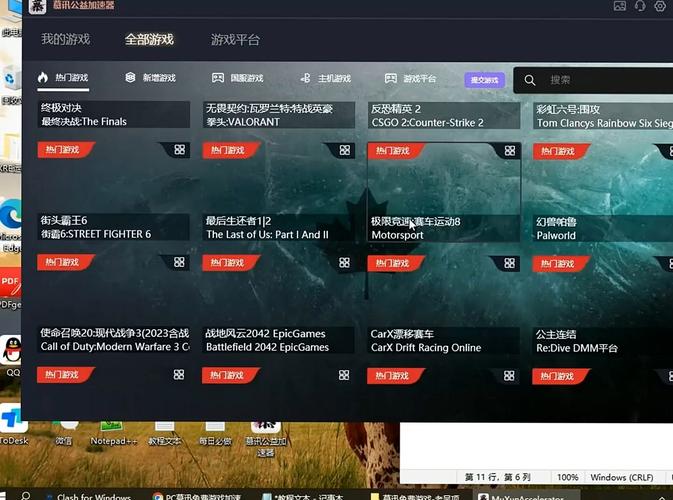Image resolution: width=673 pixels, height=500 pixels.
Task: Open Notepad++ desktop shortcut
Action: 113,433
